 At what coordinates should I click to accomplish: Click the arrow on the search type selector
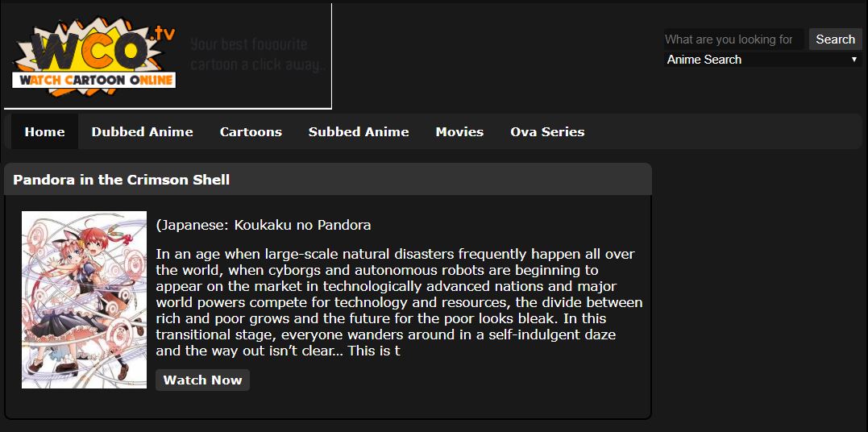tap(854, 60)
